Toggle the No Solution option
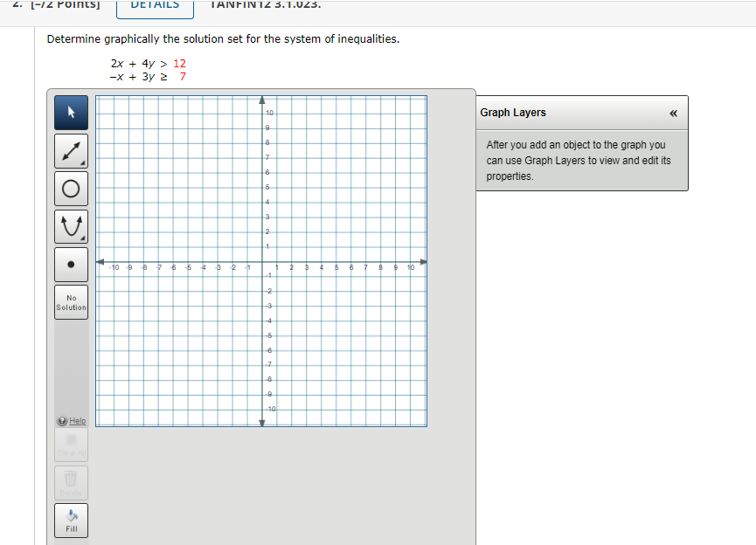Viewport: 756px width, 545px height. (71, 301)
